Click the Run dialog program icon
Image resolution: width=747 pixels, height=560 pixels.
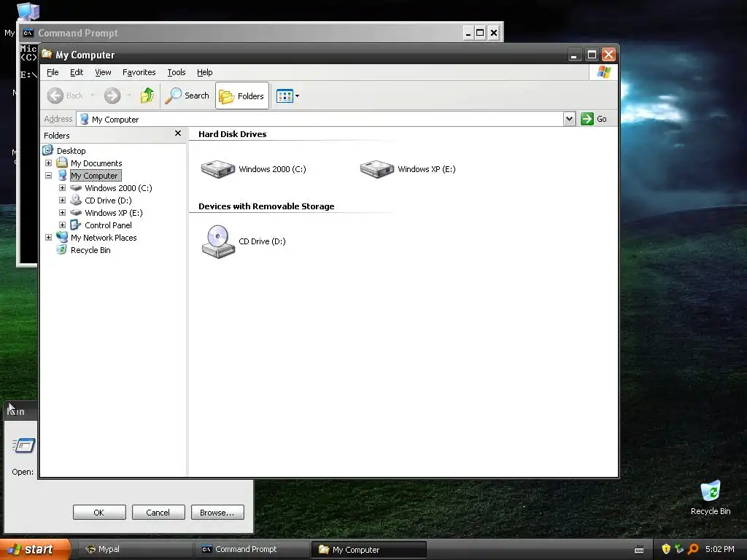(x=23, y=446)
